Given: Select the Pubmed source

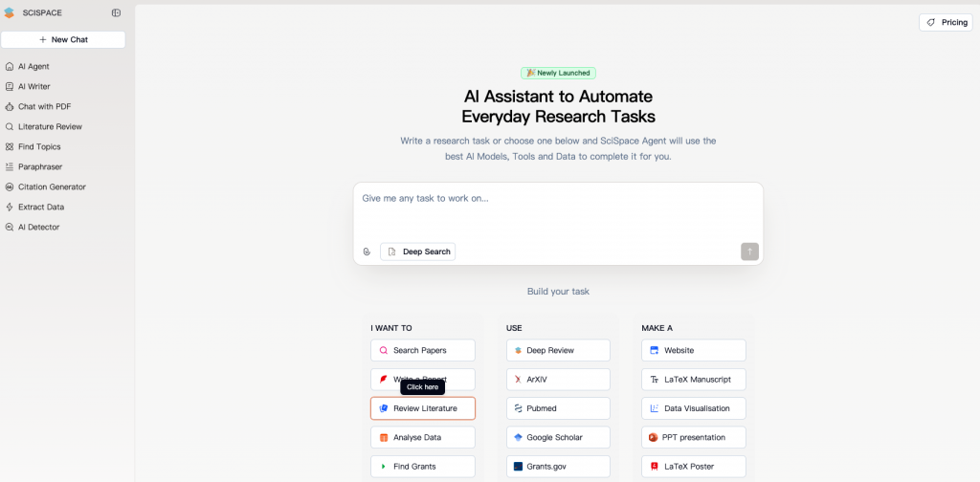Looking at the screenshot, I should tap(558, 408).
